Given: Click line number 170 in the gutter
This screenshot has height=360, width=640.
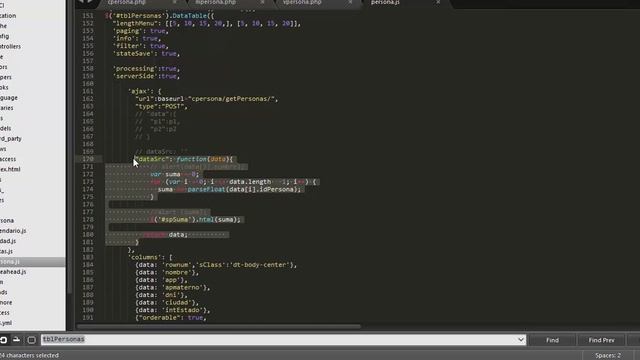Looking at the screenshot, I should [88, 159].
